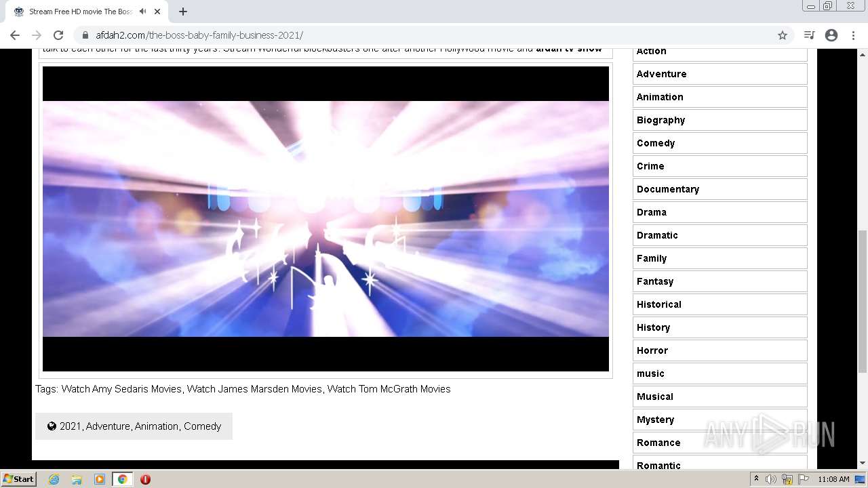The height and width of the screenshot is (488, 868).
Task: Close the Stream Free HD movie tab
Action: tap(157, 12)
